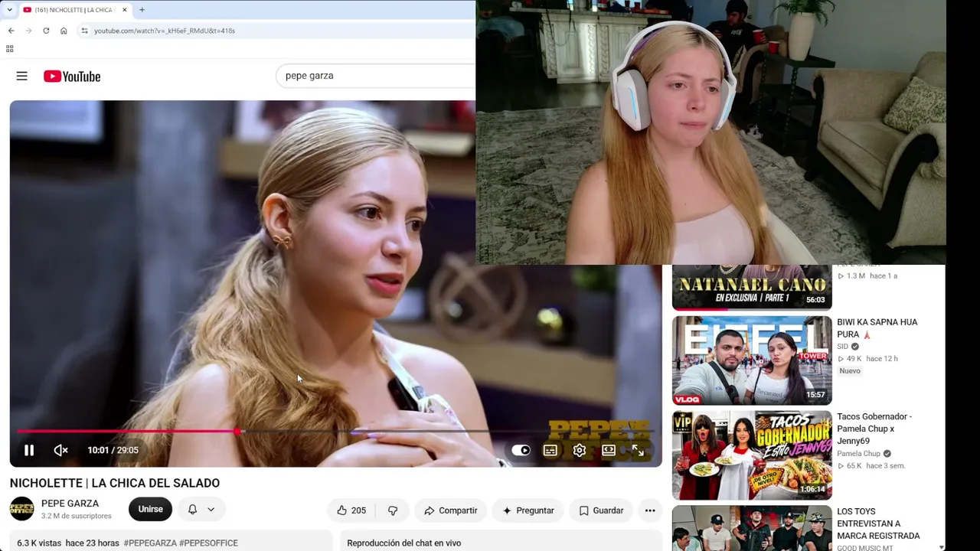The image size is (980, 551).
Task: Click the video title 'NICHOLETTE | LA CHICA DEL SALADO'
Action: [115, 483]
